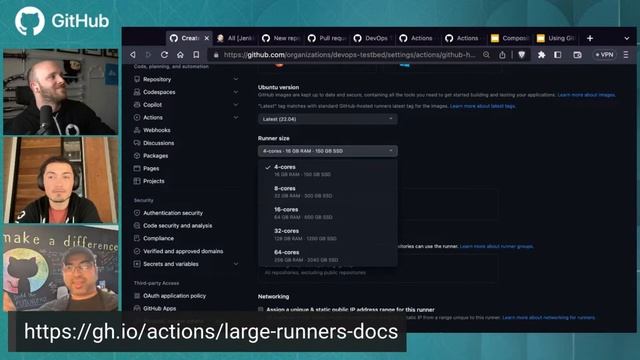
Task: Expand Secrets and variables chevron
Action: 236,264
